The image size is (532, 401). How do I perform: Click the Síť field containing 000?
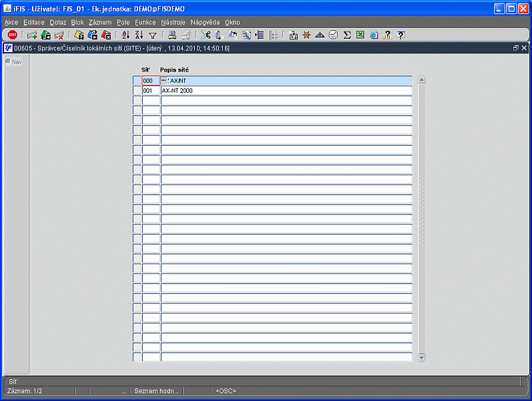click(151, 81)
